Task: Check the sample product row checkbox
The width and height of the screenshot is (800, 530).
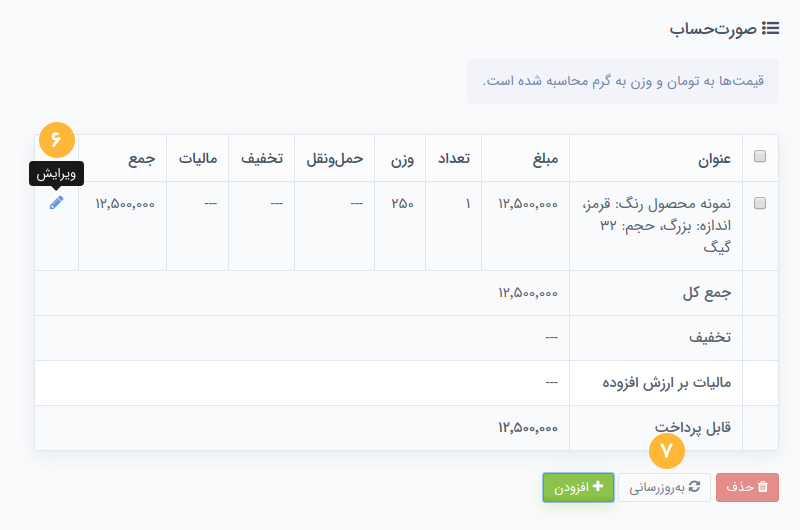Action: 759,203
